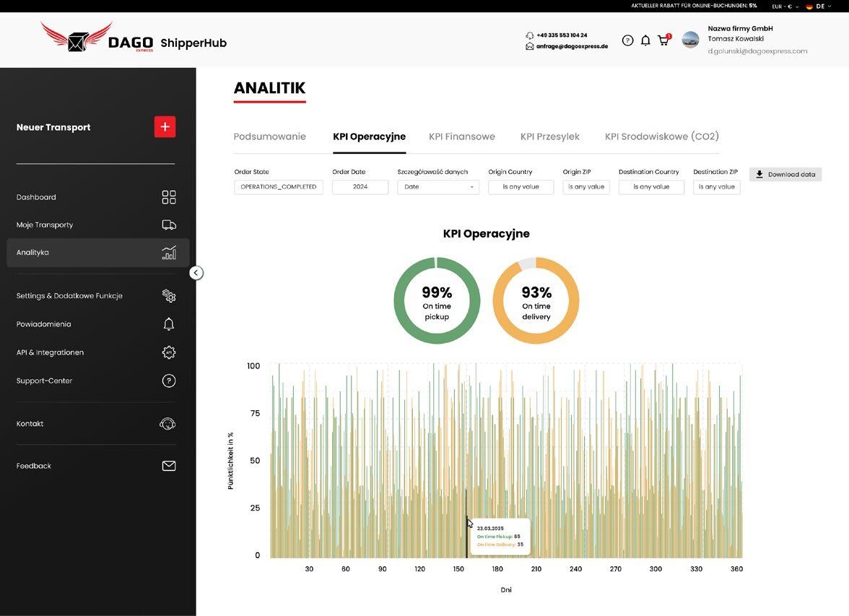The image size is (849, 616).
Task: Open notifications bell in the header
Action: pyautogui.click(x=645, y=40)
